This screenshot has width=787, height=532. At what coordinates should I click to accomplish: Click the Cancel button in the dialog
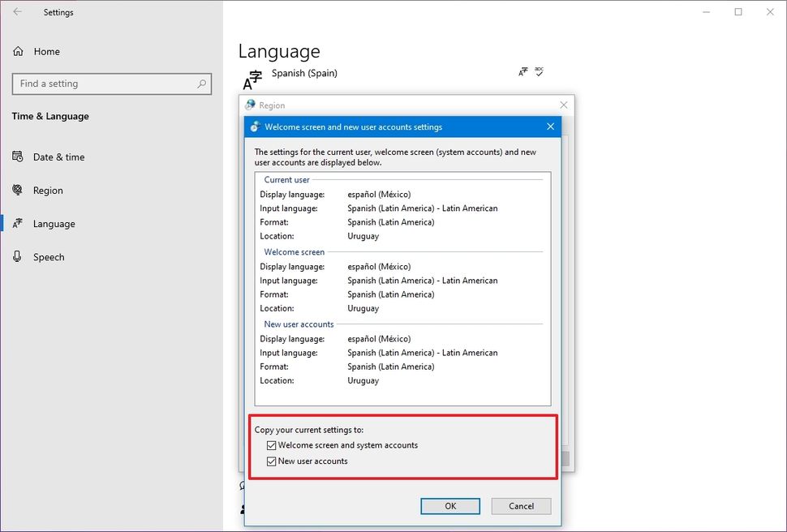coord(521,506)
